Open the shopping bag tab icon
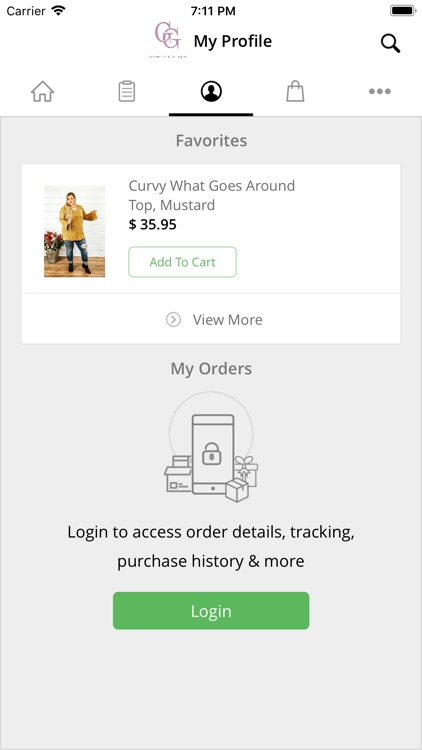The width and height of the screenshot is (422, 750). 295,91
